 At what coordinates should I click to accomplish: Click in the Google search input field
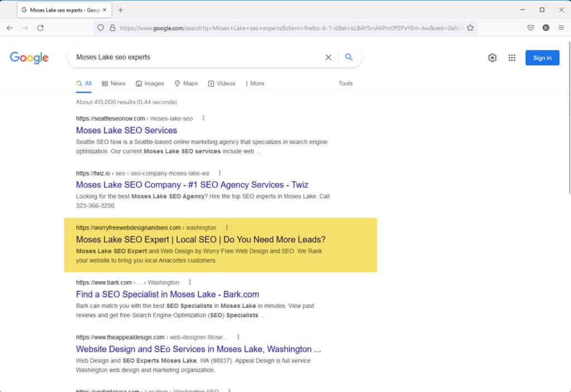197,57
